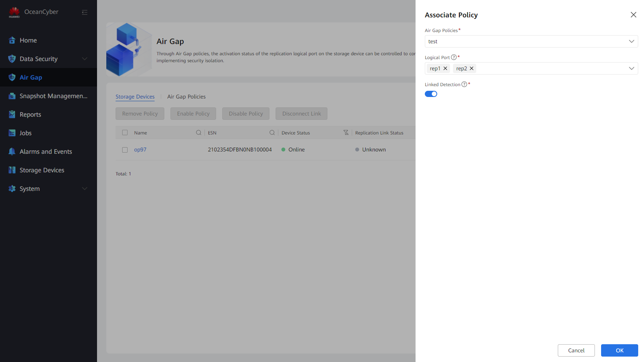The height and width of the screenshot is (362, 644).
Task: Check the select-all checkbox in table header
Action: coord(125,133)
